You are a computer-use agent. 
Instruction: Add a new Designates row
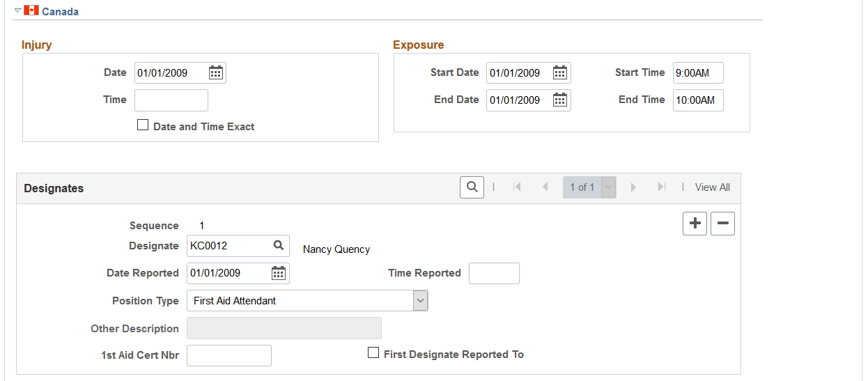coord(695,224)
